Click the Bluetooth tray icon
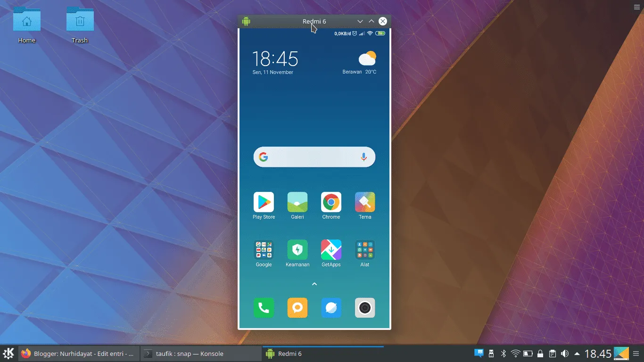This screenshot has width=644, height=362. tap(504, 354)
